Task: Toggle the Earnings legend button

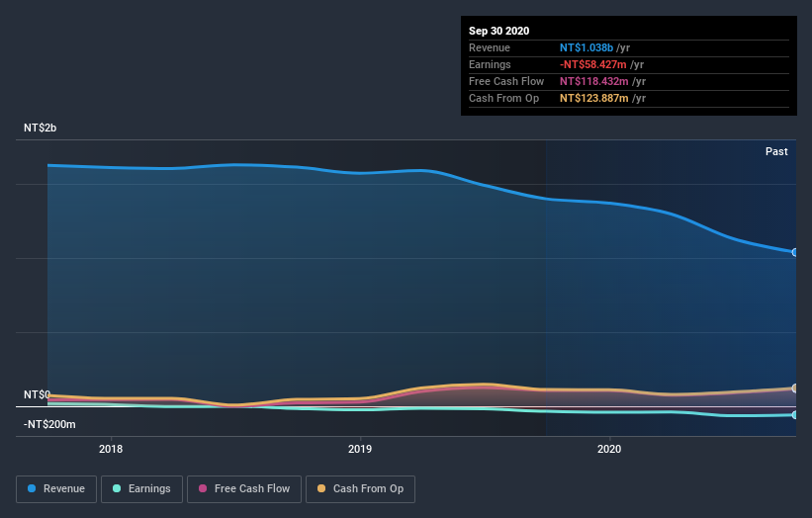Action: (x=141, y=489)
